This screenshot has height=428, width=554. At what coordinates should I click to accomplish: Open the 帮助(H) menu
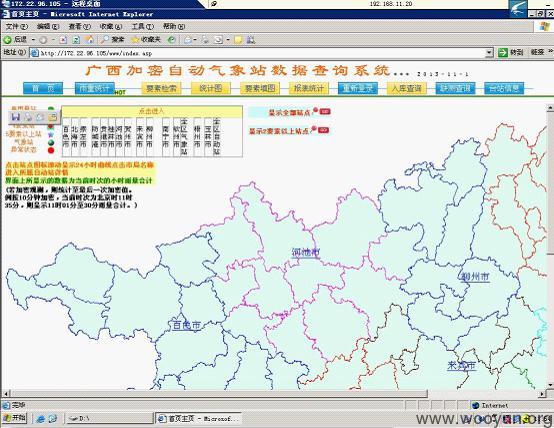point(174,27)
